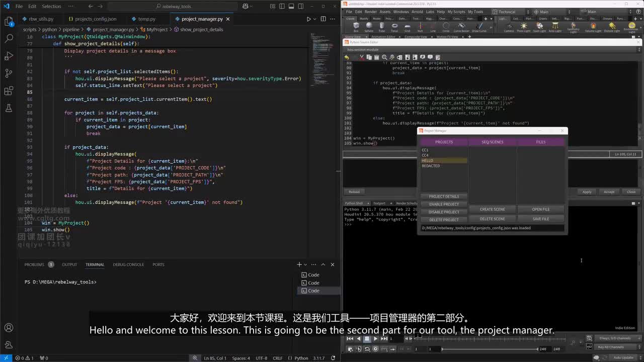
Task: Close the project_manager.py tab
Action: [228, 19]
